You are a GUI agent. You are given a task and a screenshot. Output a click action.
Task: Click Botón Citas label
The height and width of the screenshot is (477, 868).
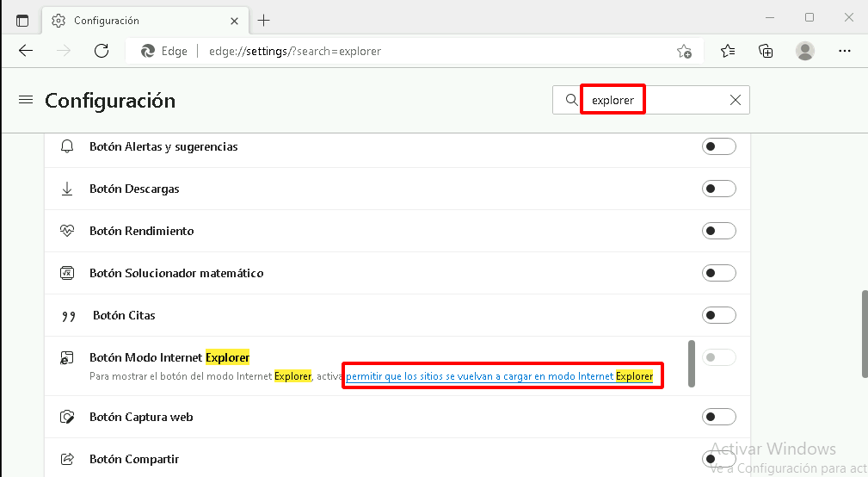click(124, 315)
